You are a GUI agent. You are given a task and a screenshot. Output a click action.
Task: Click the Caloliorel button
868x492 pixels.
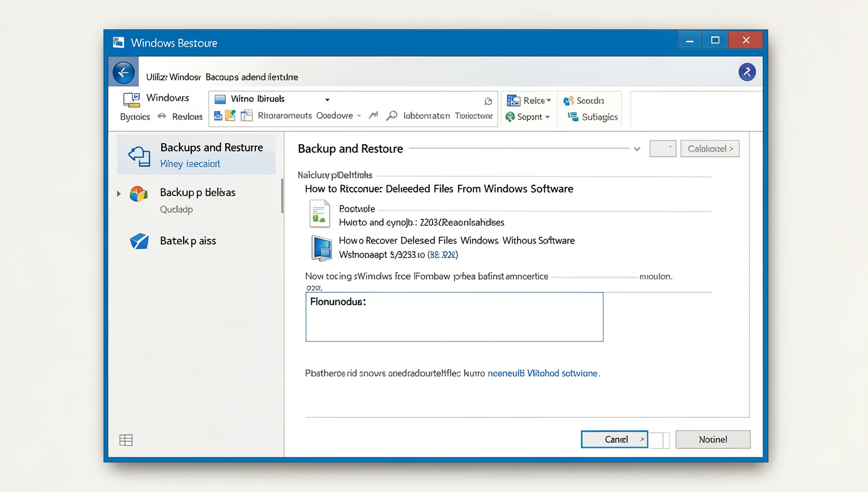click(x=710, y=148)
